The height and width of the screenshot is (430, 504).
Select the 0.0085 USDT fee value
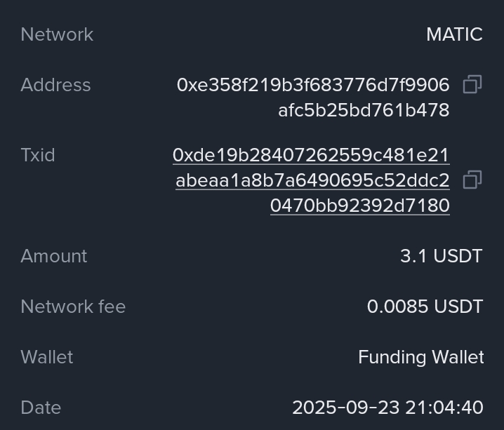pyautogui.click(x=425, y=307)
